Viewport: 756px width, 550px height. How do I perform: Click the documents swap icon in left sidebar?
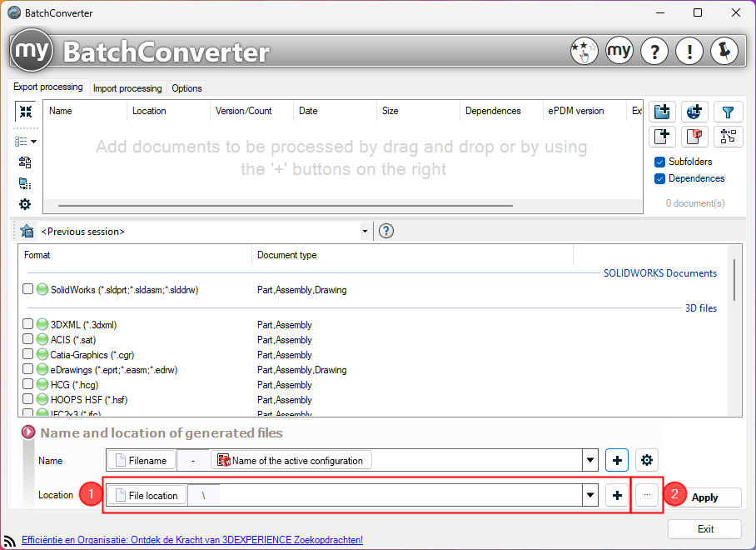click(x=25, y=162)
